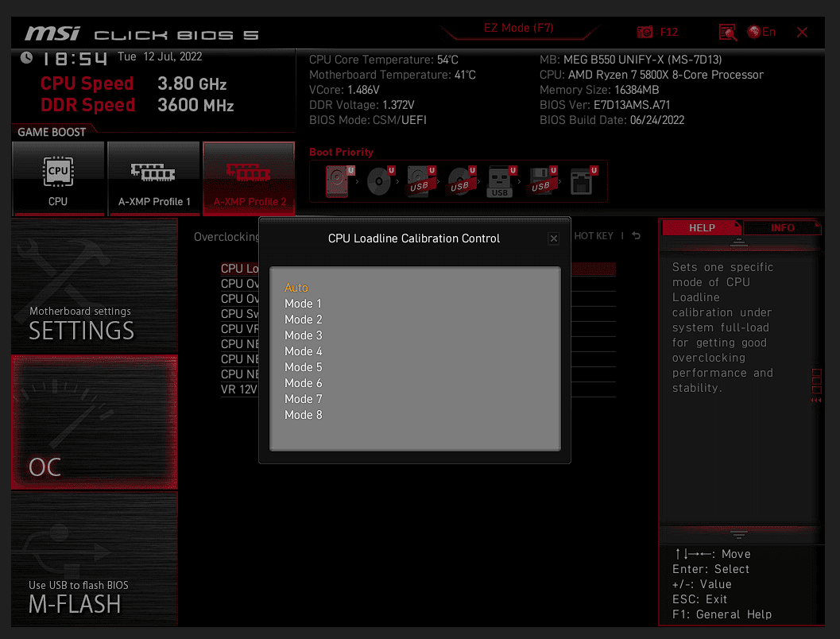
Task: Open the HOT KEY list
Action: (x=594, y=236)
